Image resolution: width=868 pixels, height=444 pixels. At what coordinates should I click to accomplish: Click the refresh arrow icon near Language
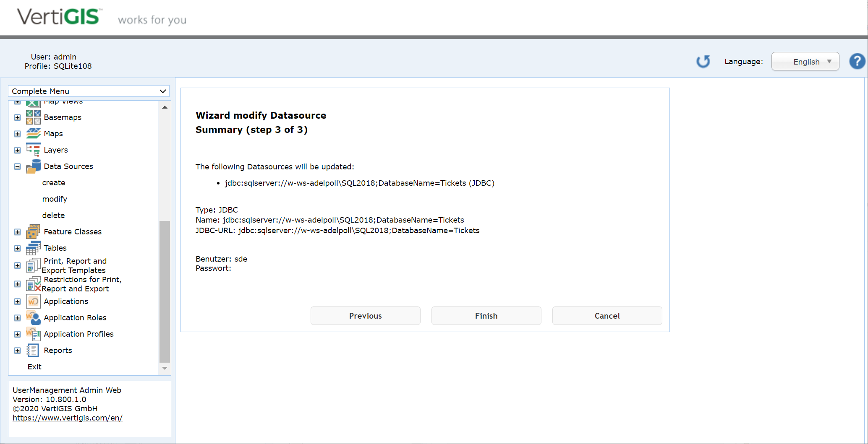[703, 61]
